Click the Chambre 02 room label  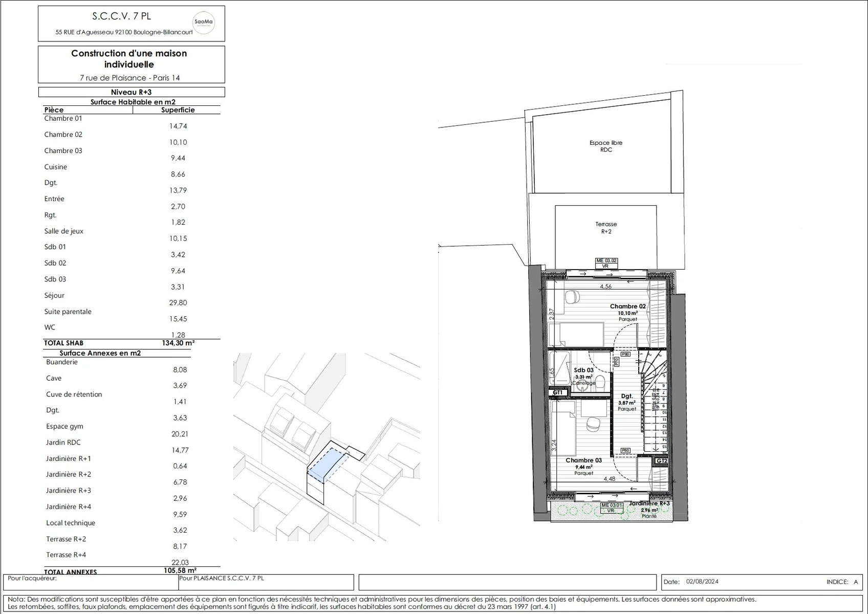click(x=627, y=306)
